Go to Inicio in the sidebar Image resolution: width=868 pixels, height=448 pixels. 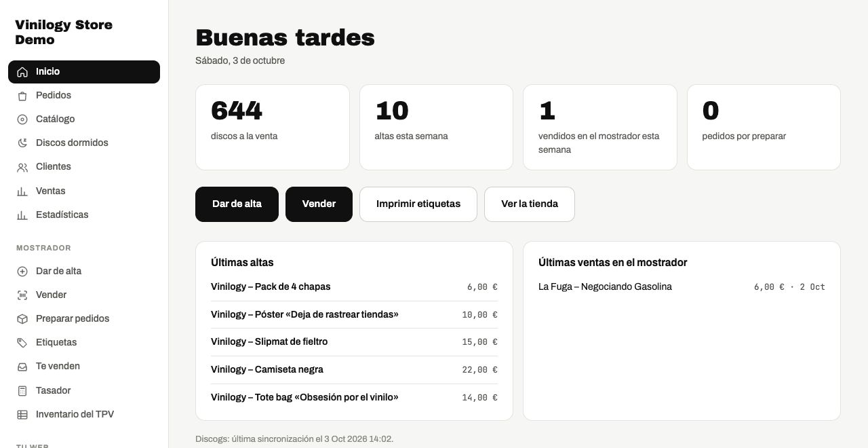[x=84, y=72]
